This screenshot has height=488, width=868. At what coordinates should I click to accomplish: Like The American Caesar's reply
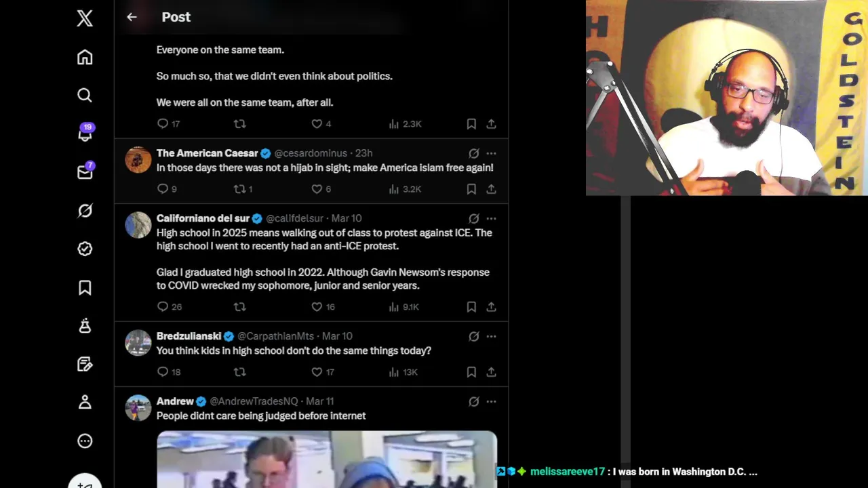(317, 189)
